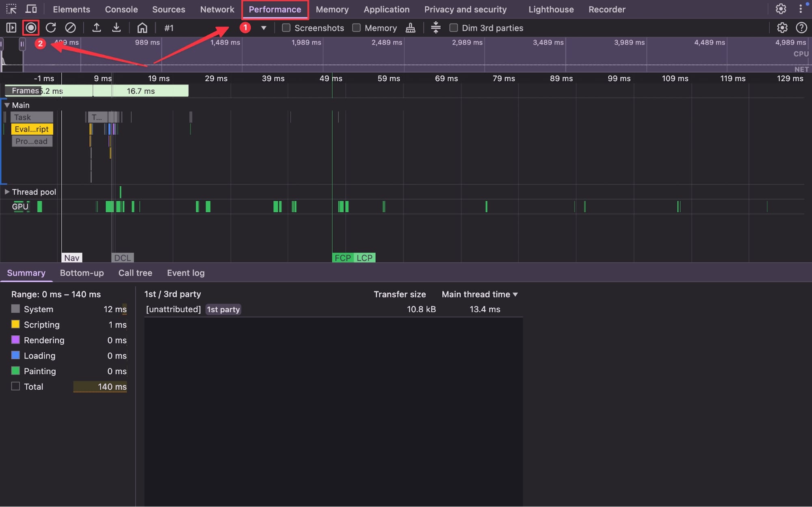Enable the Screenshots checkbox
812x507 pixels.
[286, 28]
